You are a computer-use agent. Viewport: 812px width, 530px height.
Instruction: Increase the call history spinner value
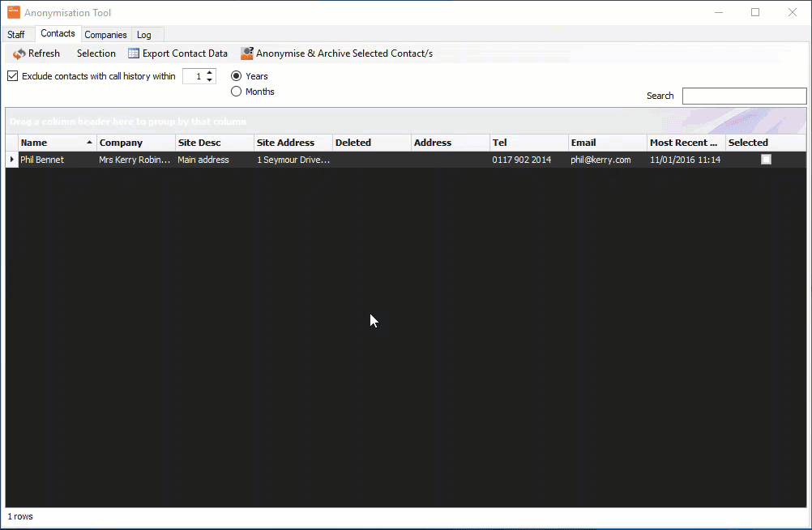(x=210, y=73)
